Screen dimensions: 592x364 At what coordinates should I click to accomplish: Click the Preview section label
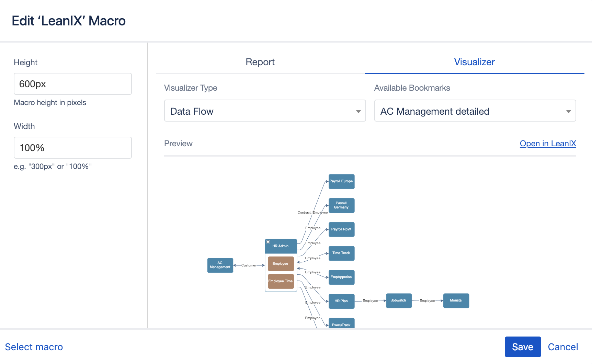coord(178,144)
